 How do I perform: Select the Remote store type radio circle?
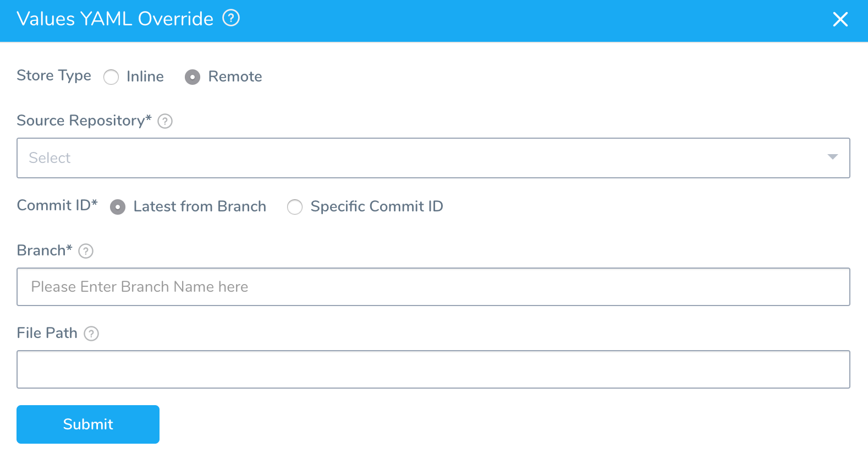click(x=193, y=77)
